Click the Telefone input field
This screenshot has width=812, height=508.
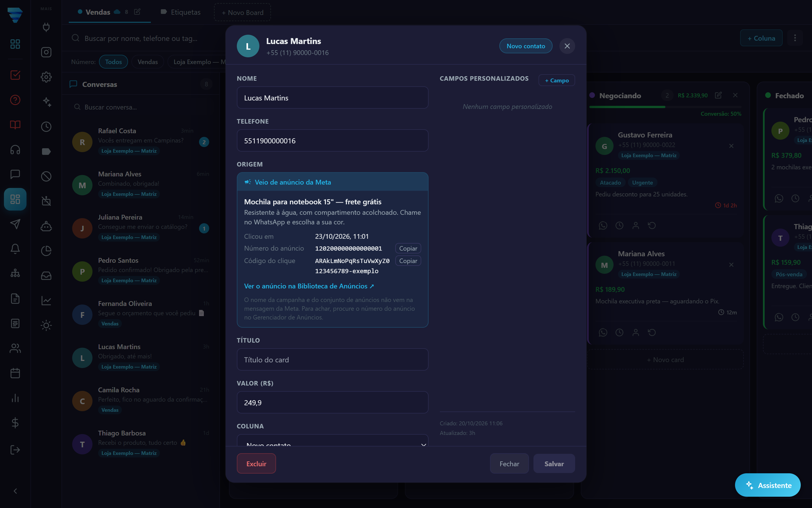(x=332, y=141)
